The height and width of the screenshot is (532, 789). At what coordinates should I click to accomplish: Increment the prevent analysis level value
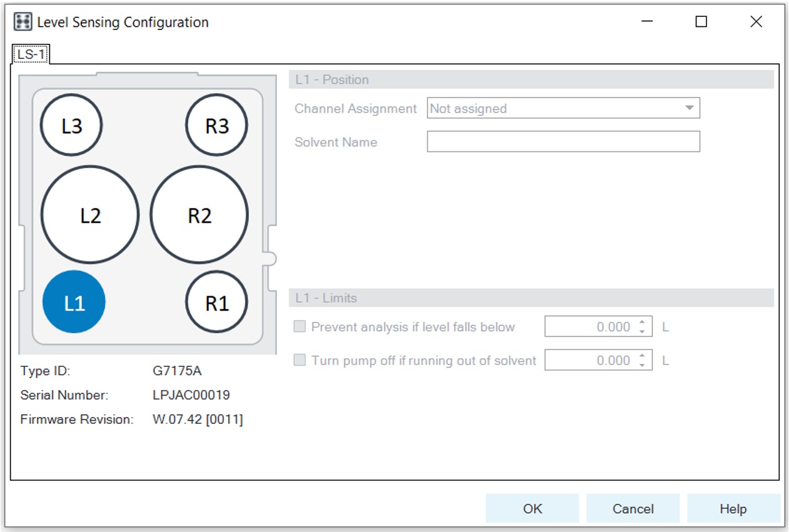641,323
